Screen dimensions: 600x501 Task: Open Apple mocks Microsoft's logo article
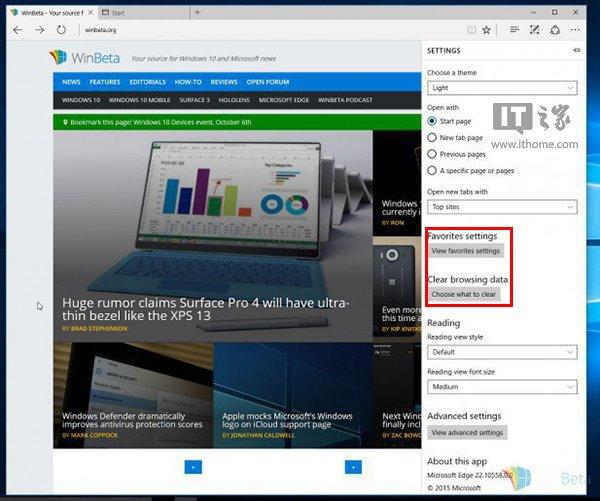point(287,420)
